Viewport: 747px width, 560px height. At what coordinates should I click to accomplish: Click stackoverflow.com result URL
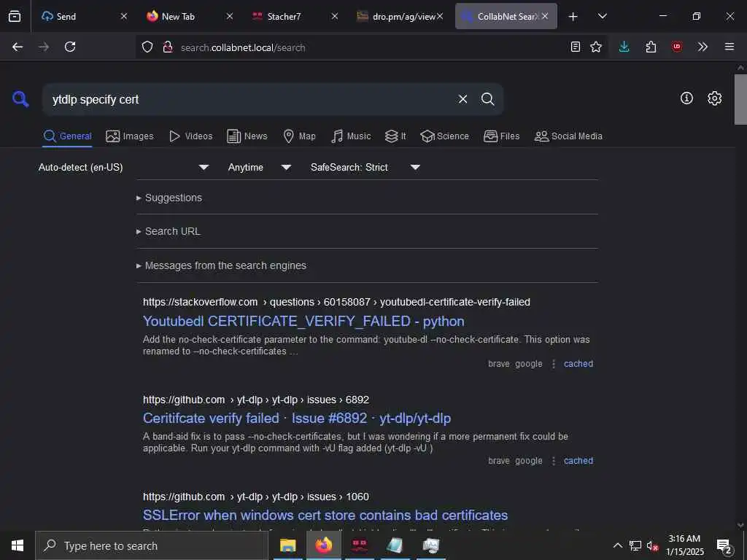pyautogui.click(x=336, y=302)
